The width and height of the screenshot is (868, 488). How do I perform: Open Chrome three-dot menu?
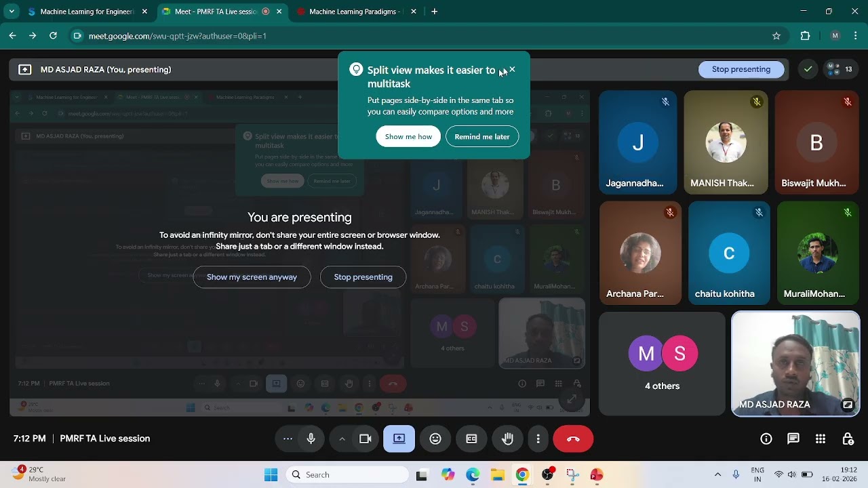tap(856, 36)
